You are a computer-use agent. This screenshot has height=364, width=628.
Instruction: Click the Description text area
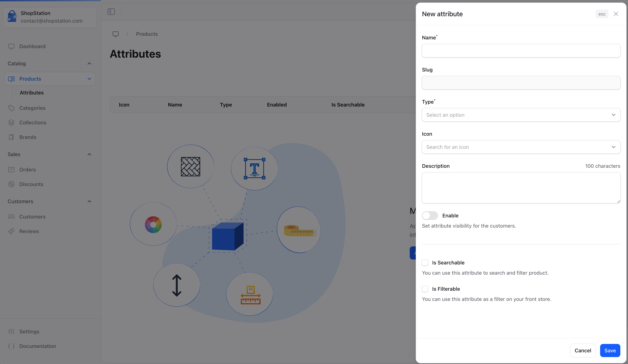521,188
